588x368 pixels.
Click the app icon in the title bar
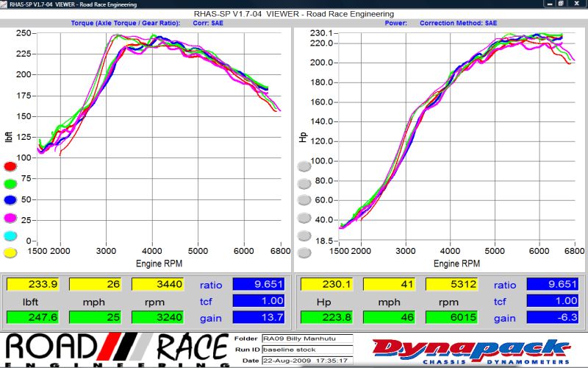tap(6, 4)
